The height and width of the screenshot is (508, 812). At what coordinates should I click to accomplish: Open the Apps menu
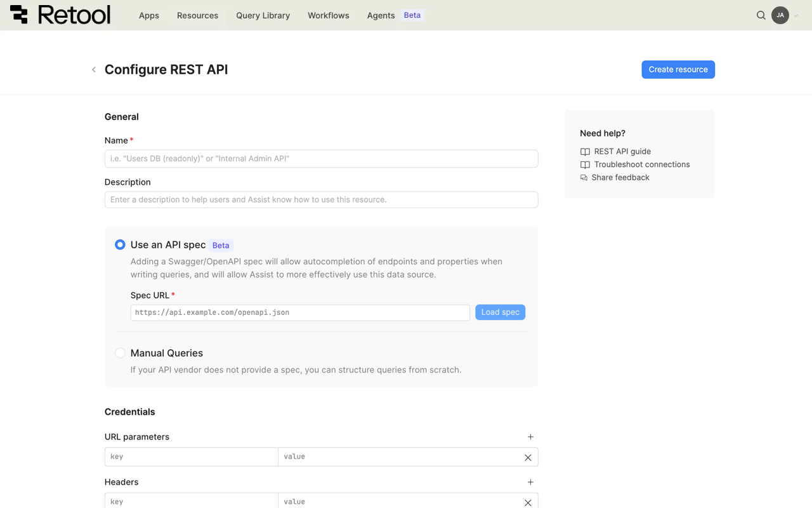click(x=149, y=15)
